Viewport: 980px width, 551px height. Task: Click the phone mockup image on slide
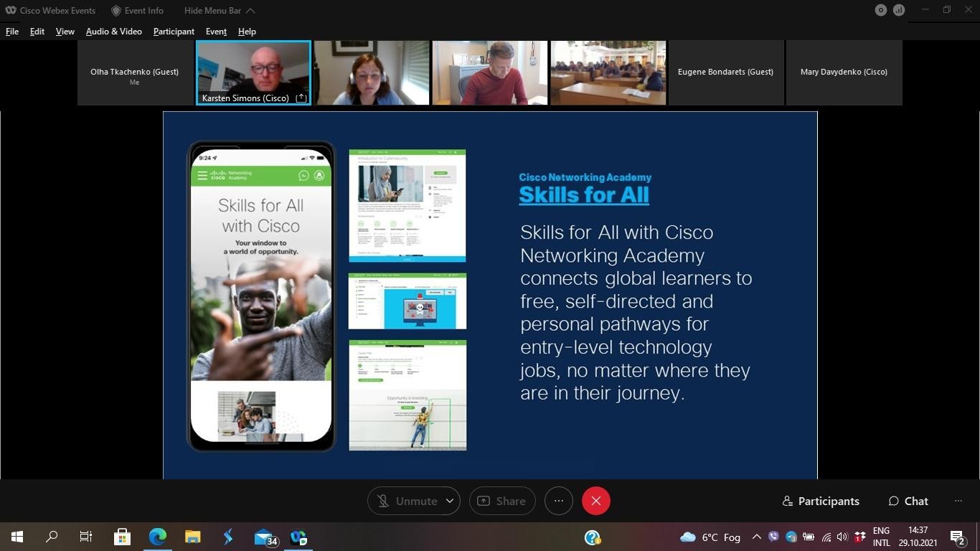coord(261,296)
